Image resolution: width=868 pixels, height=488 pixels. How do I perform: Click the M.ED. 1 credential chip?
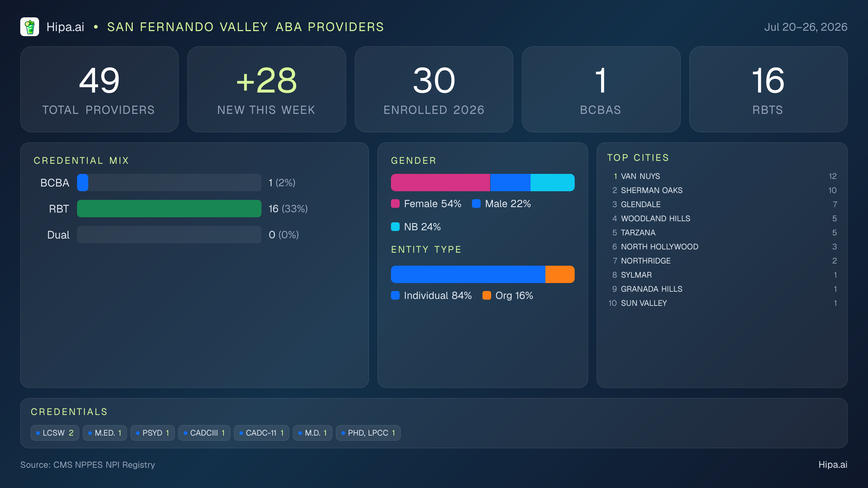(105, 433)
